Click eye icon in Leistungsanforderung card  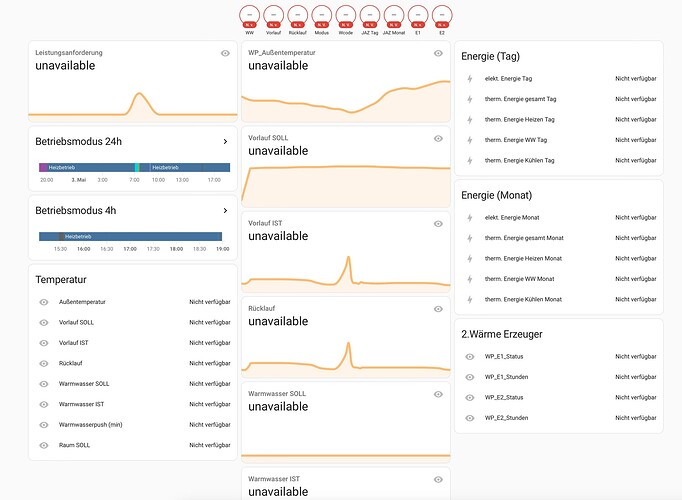226,53
